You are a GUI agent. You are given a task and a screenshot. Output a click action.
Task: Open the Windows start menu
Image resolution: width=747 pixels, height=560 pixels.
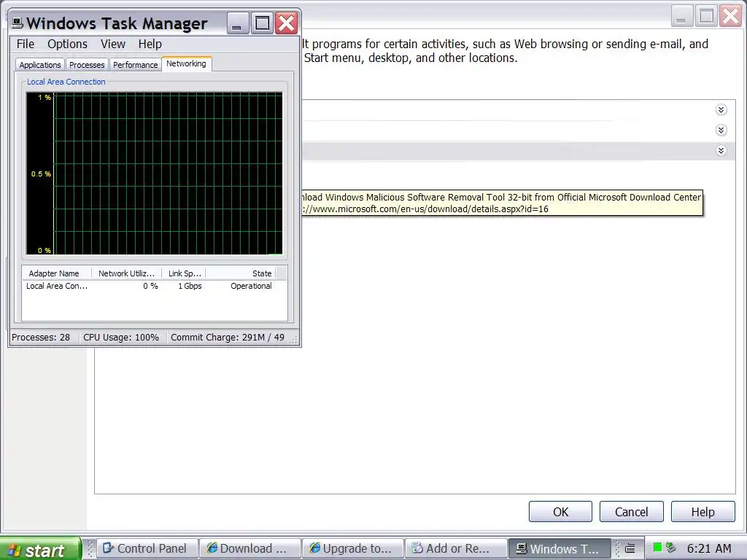click(41, 549)
